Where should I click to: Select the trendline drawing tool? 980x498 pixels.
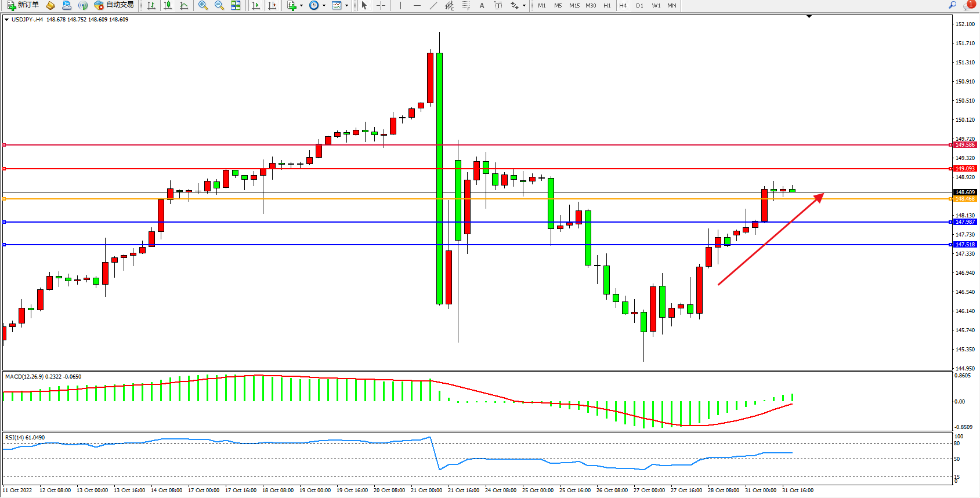tap(433, 5)
